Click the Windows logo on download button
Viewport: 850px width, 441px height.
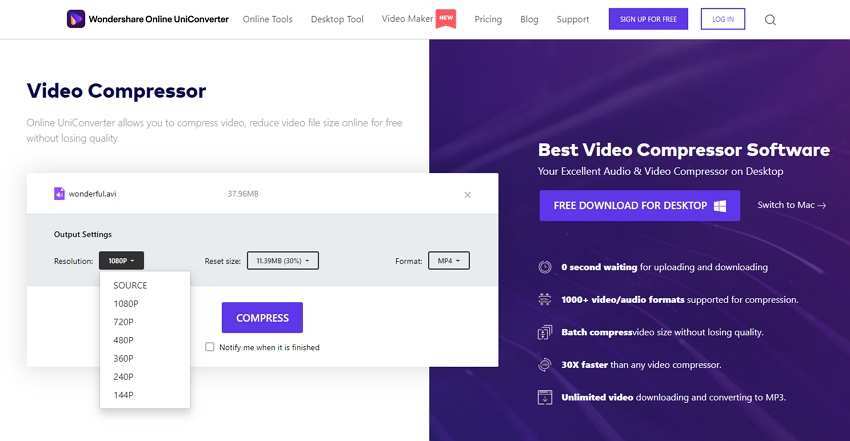coord(719,206)
